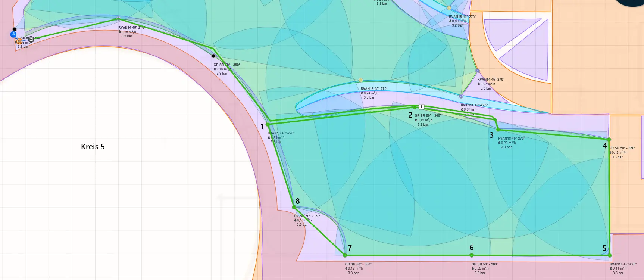
Task: Click sprinkler node numbered 6
Action: 472,255
